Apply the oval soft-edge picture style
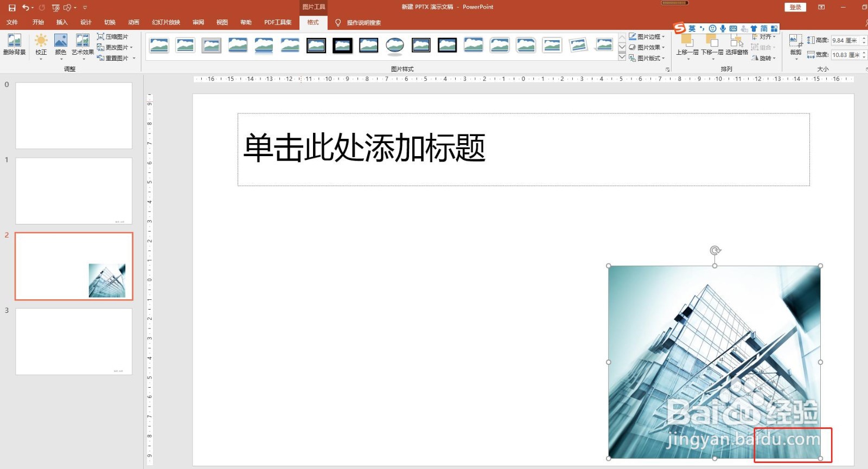The height and width of the screenshot is (469, 868). click(x=395, y=46)
